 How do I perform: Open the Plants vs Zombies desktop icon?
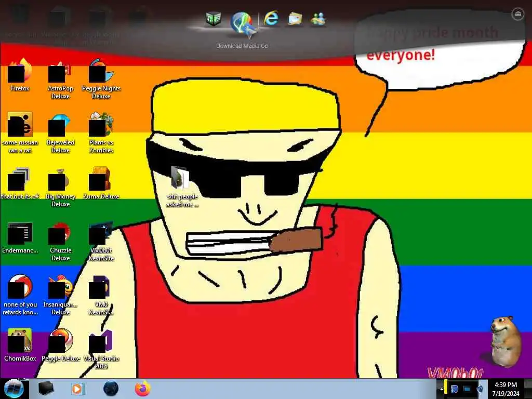101,132
